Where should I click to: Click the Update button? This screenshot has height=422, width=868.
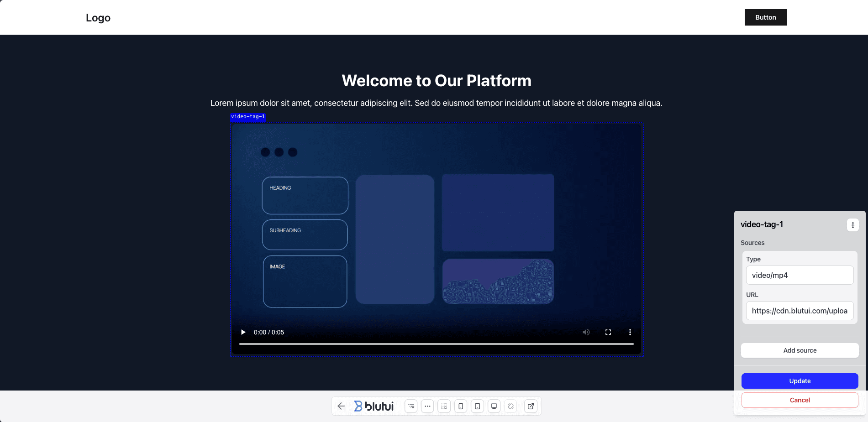click(800, 380)
